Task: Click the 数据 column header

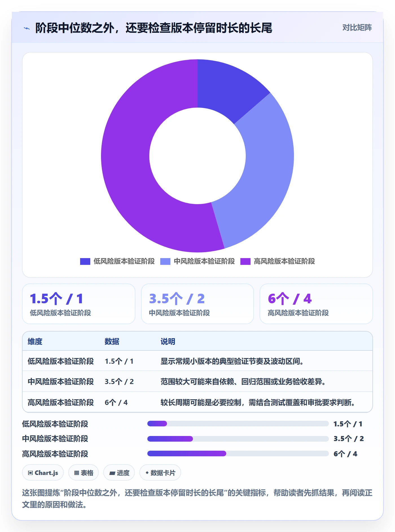Action: coord(112,341)
